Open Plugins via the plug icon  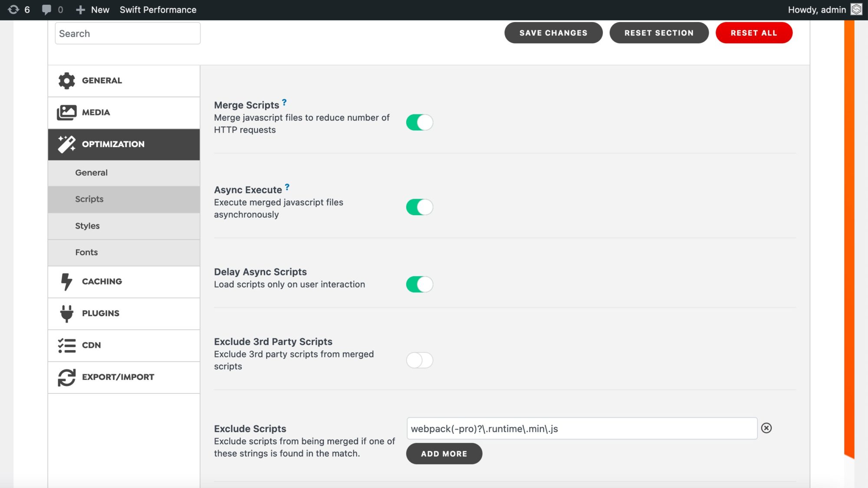pos(66,313)
